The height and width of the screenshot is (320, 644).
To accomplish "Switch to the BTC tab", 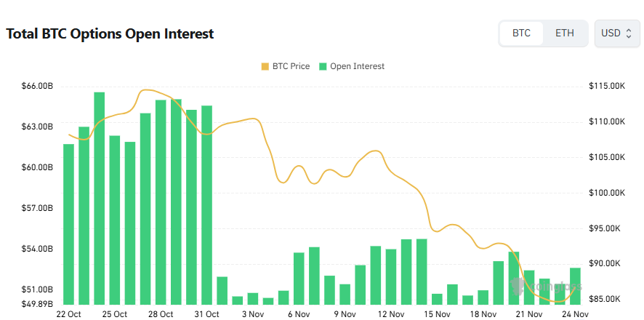I will click(521, 33).
